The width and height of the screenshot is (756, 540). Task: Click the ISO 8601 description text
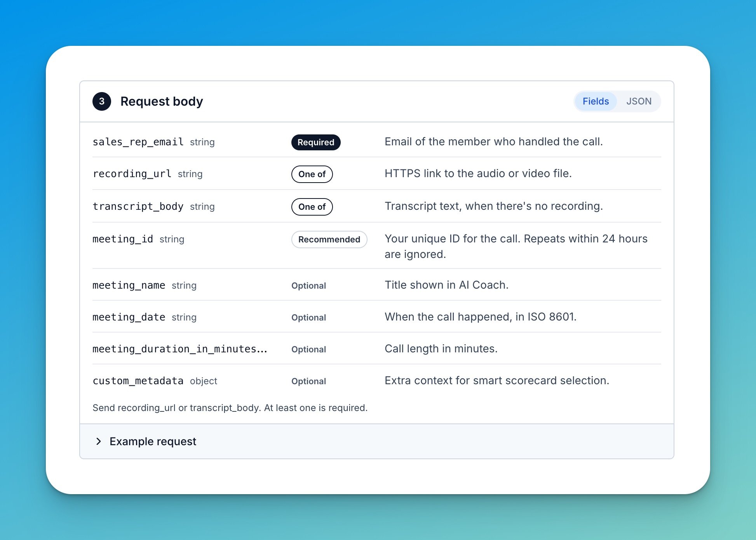(x=481, y=317)
